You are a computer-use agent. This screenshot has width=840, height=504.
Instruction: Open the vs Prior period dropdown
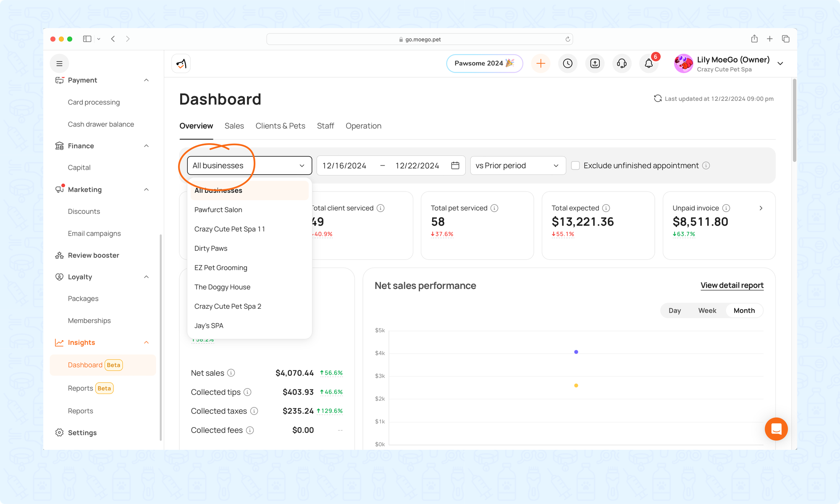click(x=517, y=165)
